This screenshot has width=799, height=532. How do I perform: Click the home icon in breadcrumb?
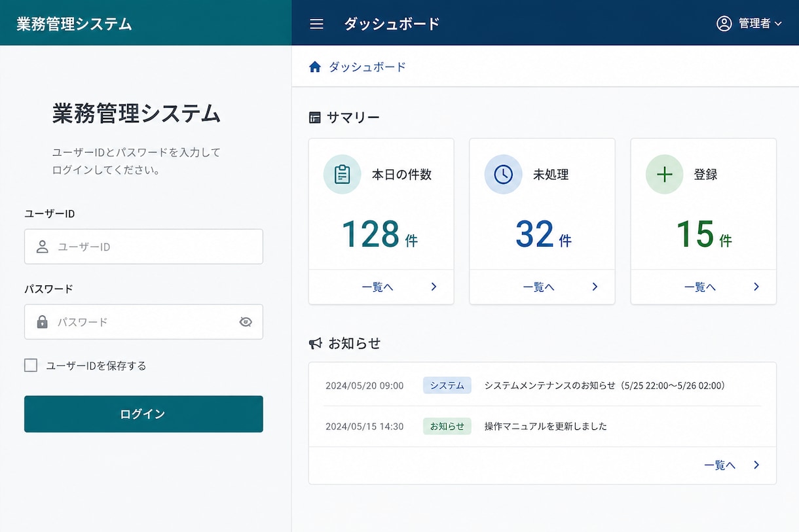[315, 67]
